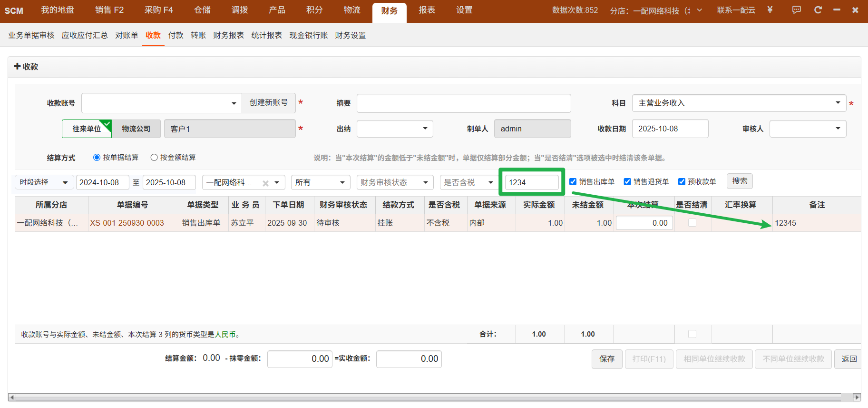Click the refresh icon in top bar
868x408 pixels.
click(x=818, y=10)
